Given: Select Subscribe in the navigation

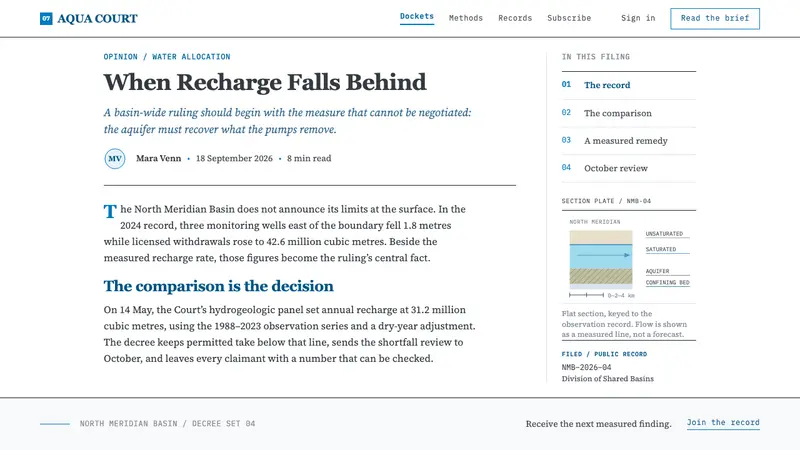Looking at the screenshot, I should tap(569, 18).
